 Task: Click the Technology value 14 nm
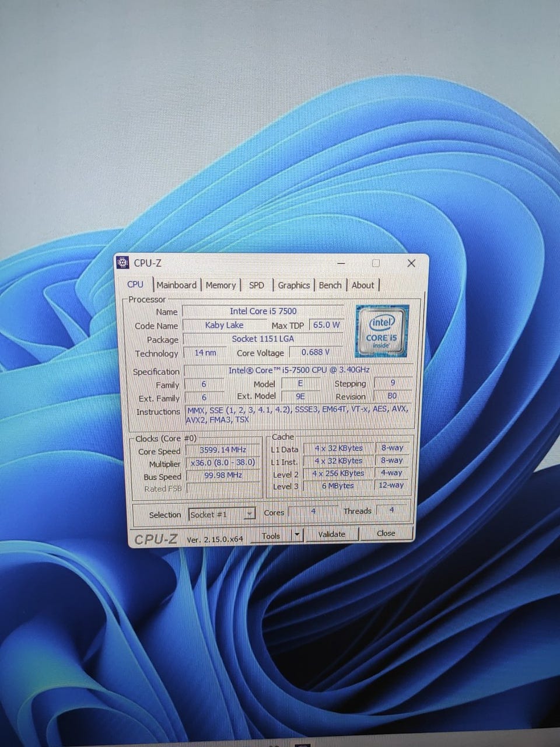tap(205, 352)
